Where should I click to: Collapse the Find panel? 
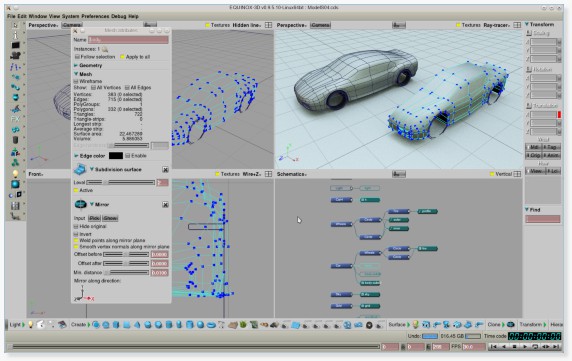tap(527, 210)
